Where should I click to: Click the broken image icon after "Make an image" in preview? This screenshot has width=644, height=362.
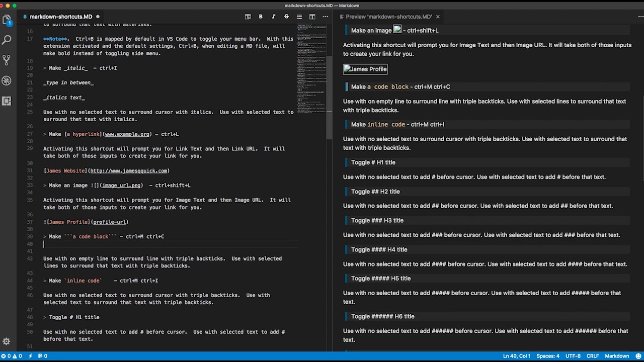point(397,30)
